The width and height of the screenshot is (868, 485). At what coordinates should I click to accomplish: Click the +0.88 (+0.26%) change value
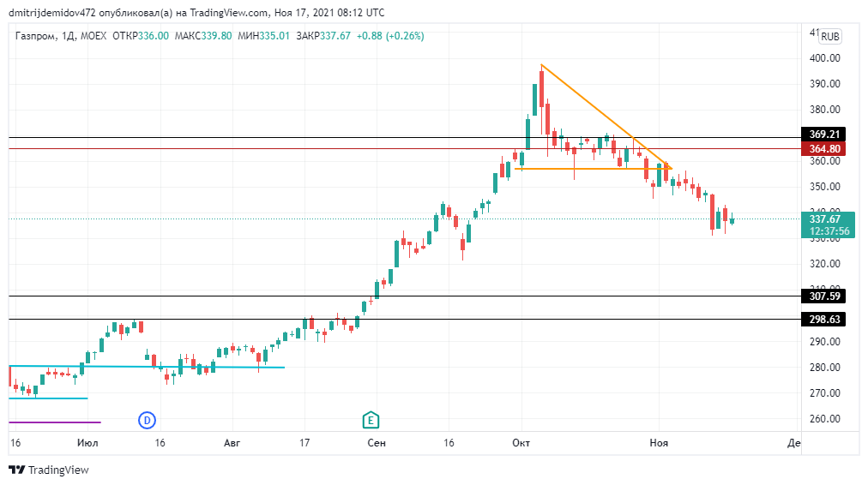pyautogui.click(x=390, y=36)
